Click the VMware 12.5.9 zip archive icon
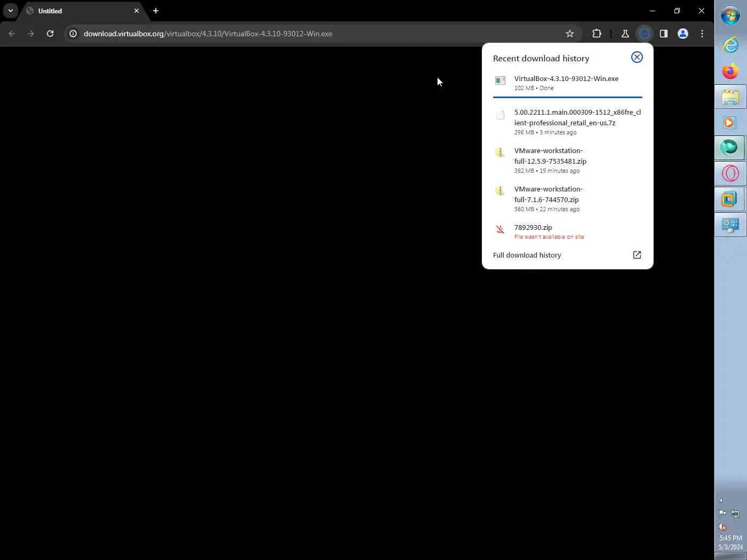The width and height of the screenshot is (747, 560). pyautogui.click(x=500, y=153)
